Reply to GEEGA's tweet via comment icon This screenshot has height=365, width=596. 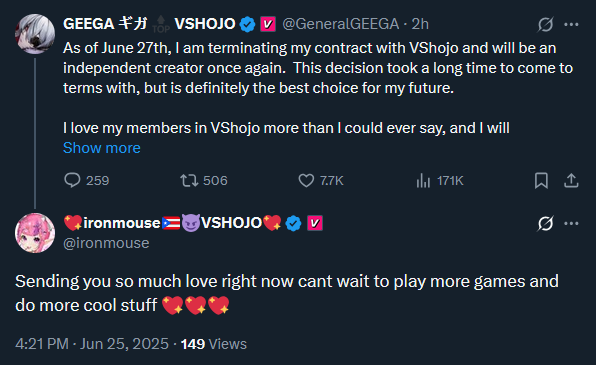[x=72, y=180]
